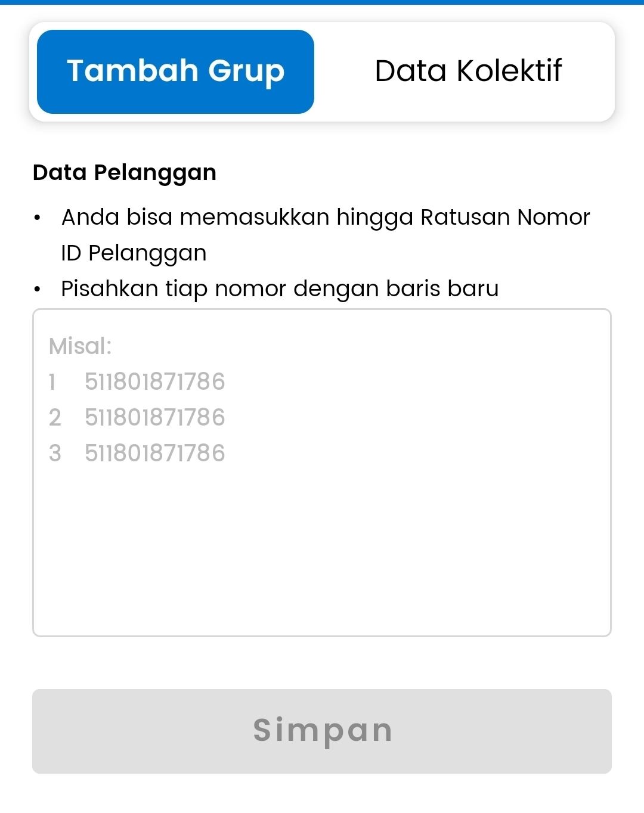Click line number 2 in the example list
Screen dimensions: 644x813
point(55,418)
